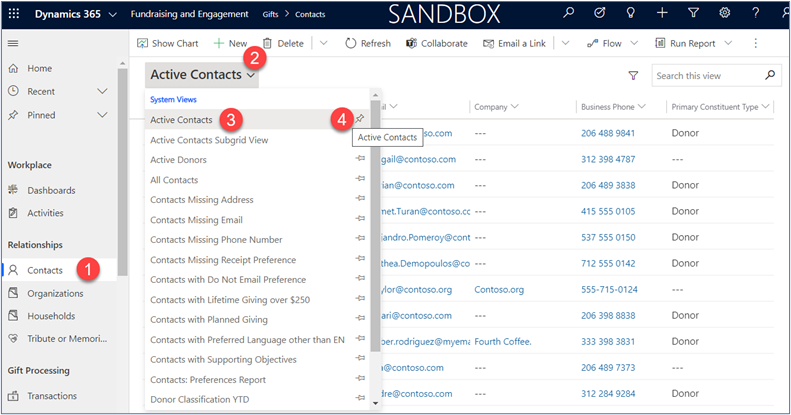791x415 pixels.
Task: Pin the Active Contacts view as default
Action: click(360, 120)
